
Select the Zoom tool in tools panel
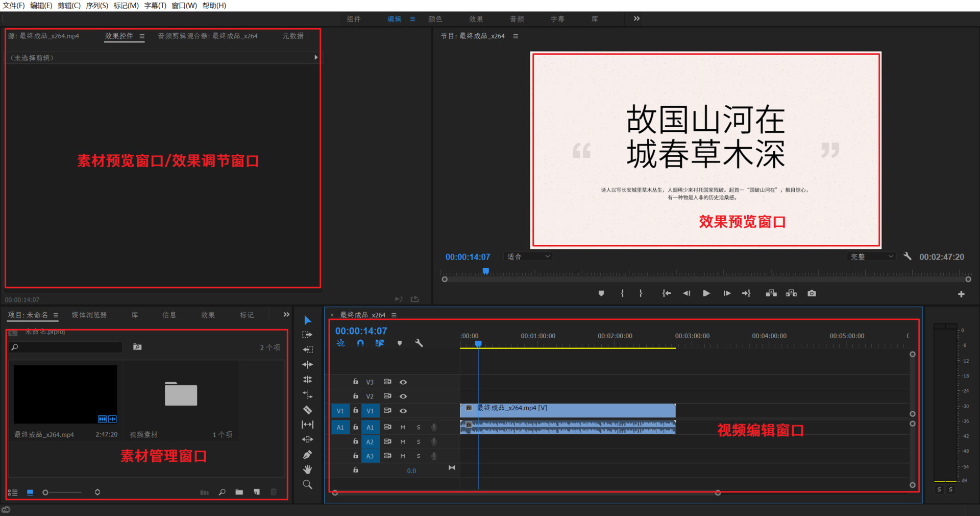click(x=307, y=484)
